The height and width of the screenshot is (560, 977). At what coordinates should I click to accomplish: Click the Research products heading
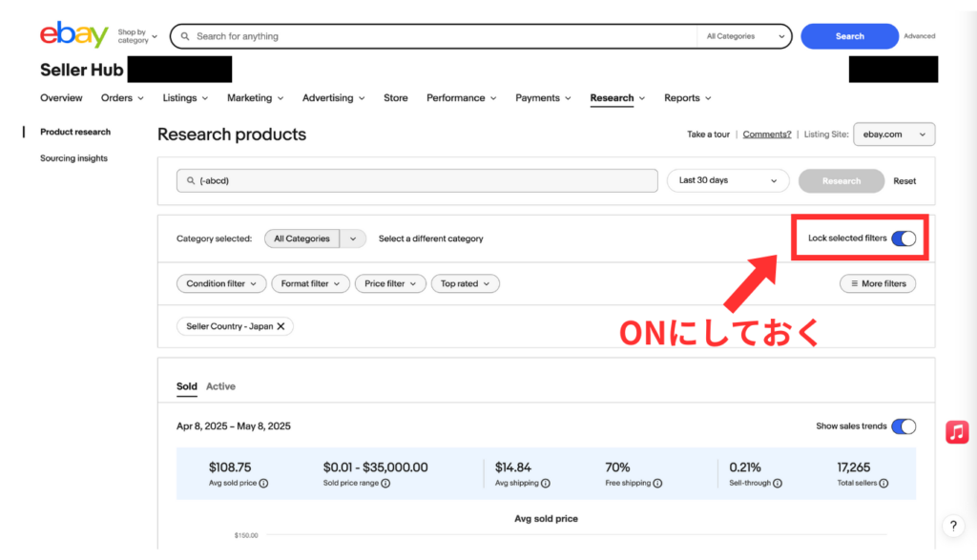(x=232, y=135)
